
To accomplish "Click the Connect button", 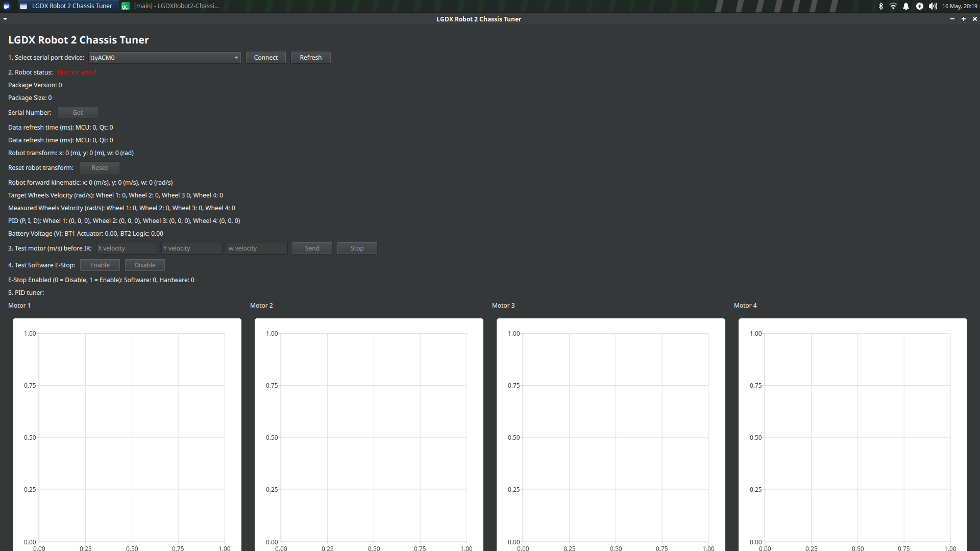I will [x=266, y=58].
